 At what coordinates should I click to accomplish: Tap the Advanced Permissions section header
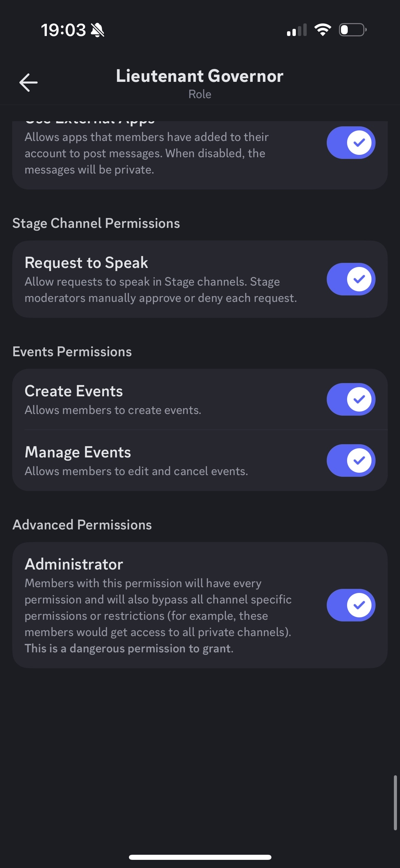point(82,525)
